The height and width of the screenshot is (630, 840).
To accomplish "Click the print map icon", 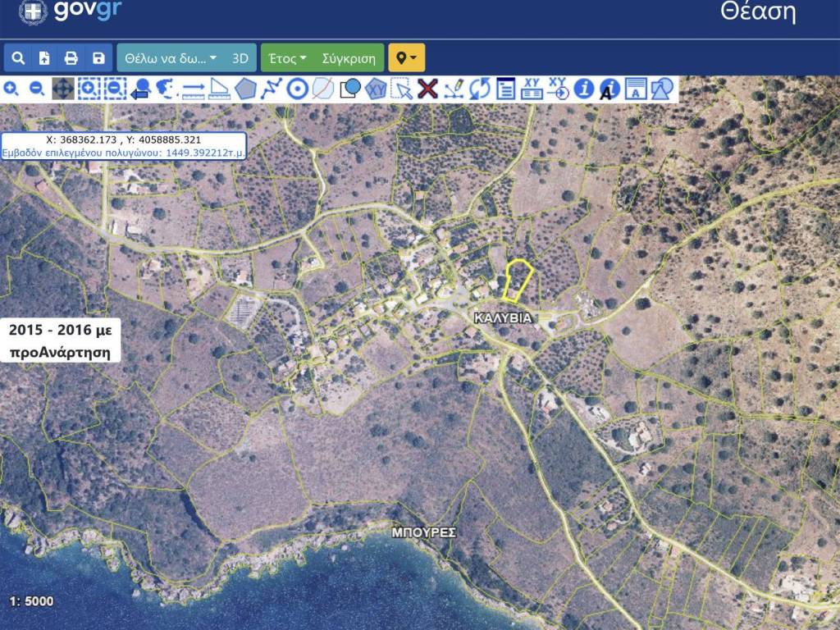I will click(71, 58).
